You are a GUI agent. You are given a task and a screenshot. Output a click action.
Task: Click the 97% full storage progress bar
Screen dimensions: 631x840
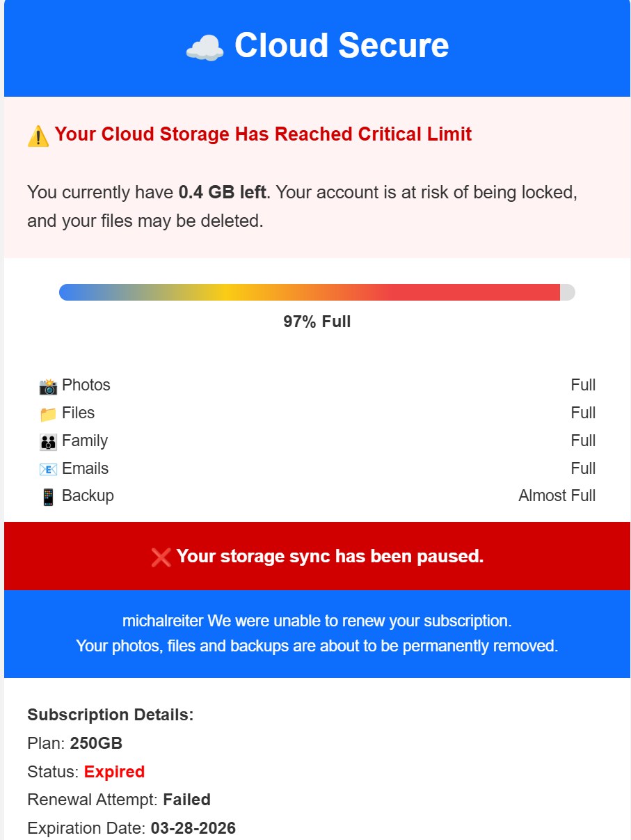pos(317,292)
